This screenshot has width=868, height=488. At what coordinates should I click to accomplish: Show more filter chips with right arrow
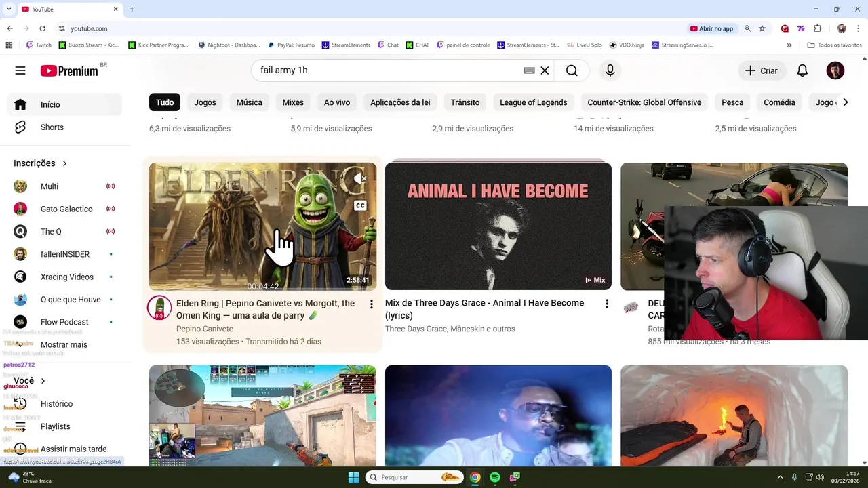845,102
